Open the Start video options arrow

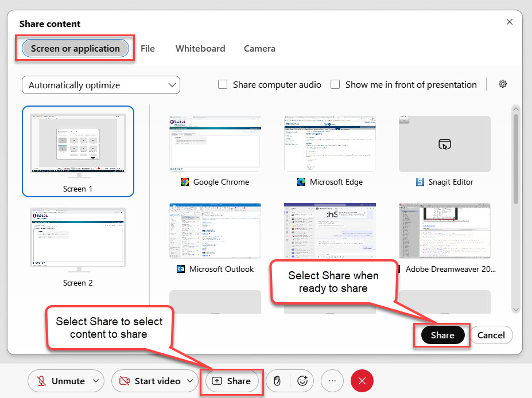[190, 381]
